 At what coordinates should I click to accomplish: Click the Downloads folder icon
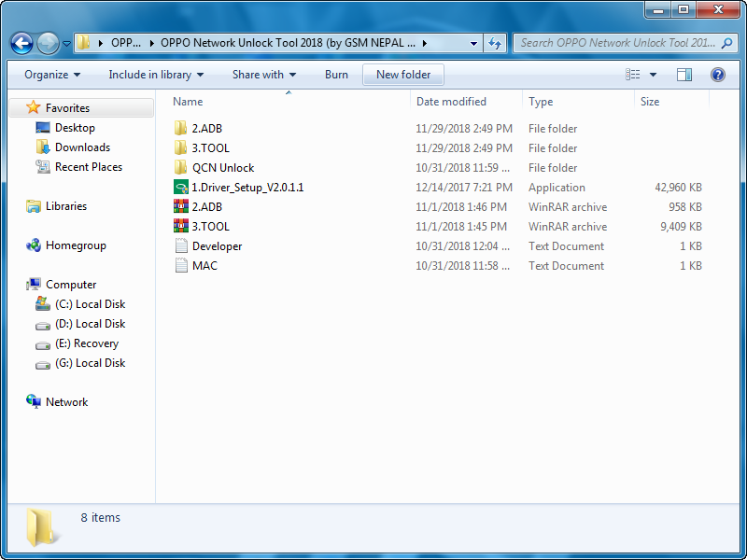(x=42, y=147)
